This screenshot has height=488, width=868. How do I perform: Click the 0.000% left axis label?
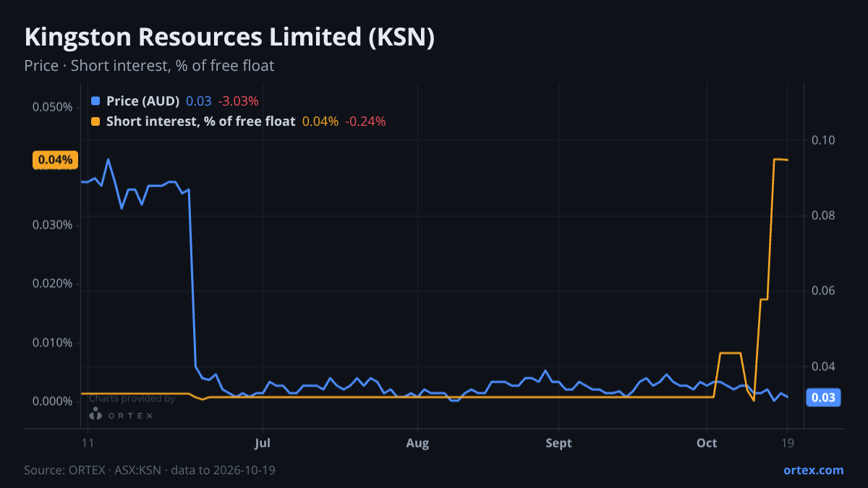click(52, 401)
